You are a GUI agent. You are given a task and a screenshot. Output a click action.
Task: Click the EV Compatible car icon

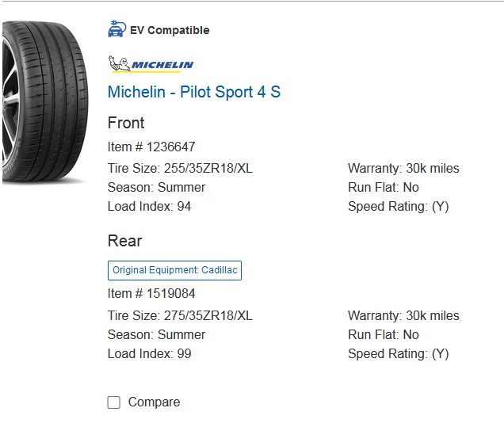click(116, 30)
